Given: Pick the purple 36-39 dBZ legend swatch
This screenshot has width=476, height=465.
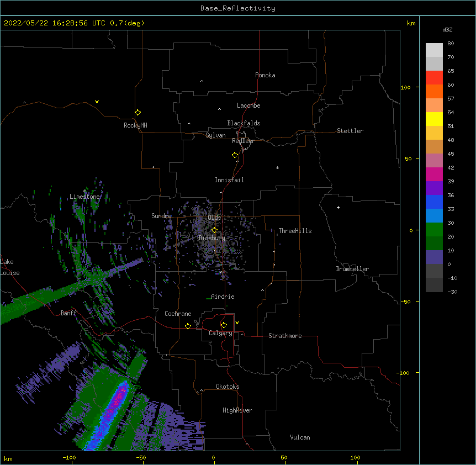Looking at the screenshot, I should point(434,188).
